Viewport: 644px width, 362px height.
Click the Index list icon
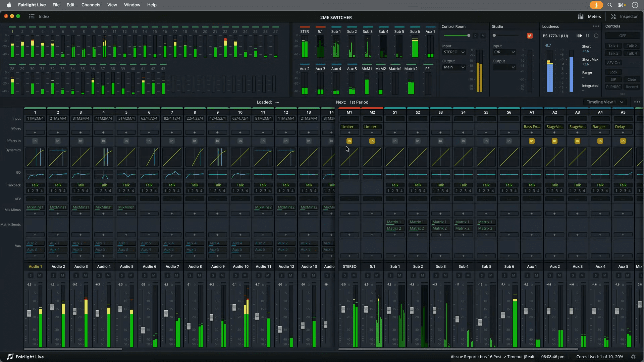[x=32, y=16]
